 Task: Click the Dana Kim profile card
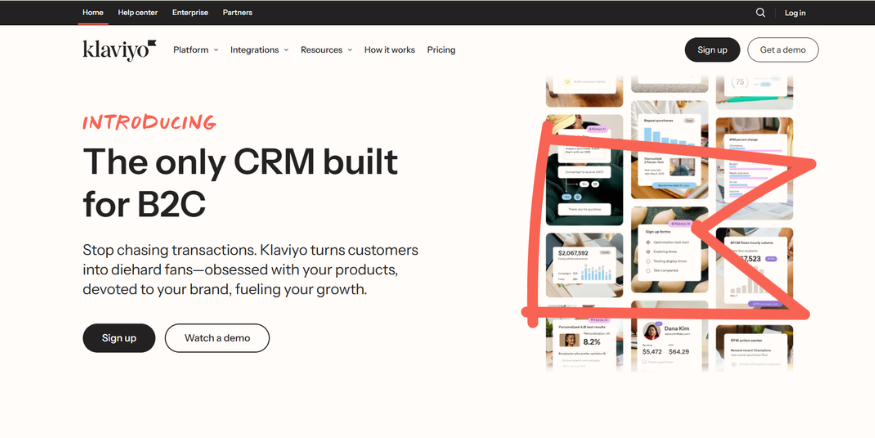coord(669,340)
